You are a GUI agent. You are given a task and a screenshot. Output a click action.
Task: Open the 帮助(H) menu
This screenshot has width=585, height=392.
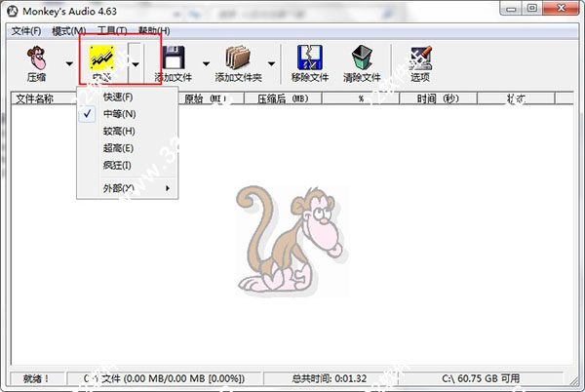[154, 31]
